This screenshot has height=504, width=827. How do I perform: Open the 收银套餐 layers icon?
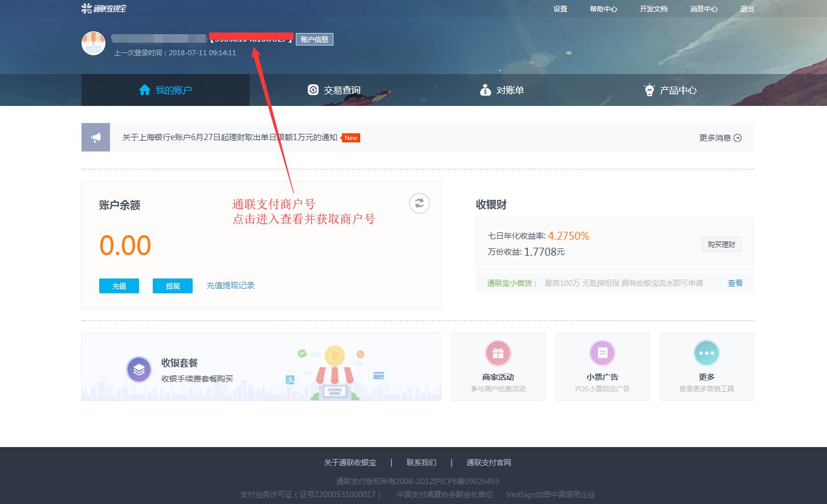pos(139,370)
